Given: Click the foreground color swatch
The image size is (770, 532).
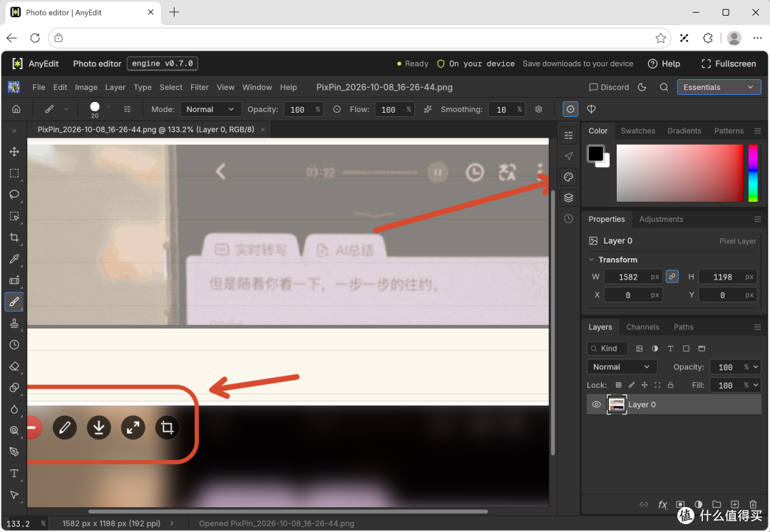Looking at the screenshot, I should click(595, 153).
